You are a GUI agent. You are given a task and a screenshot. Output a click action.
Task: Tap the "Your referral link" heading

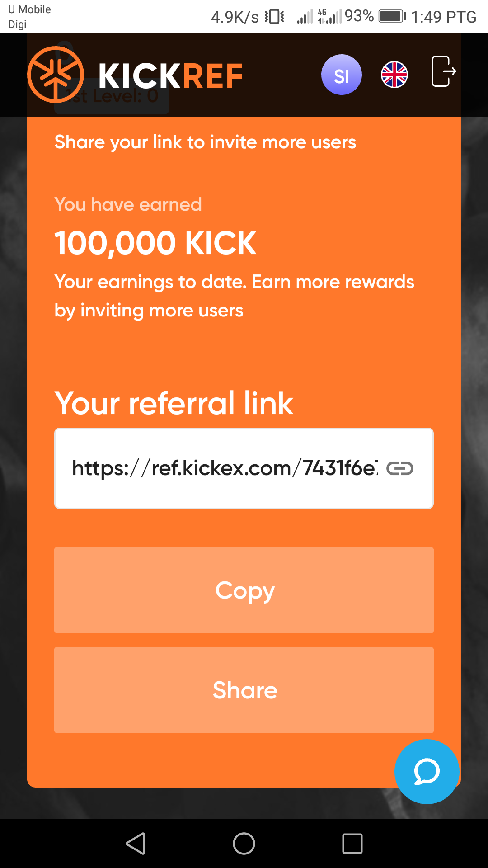(174, 403)
